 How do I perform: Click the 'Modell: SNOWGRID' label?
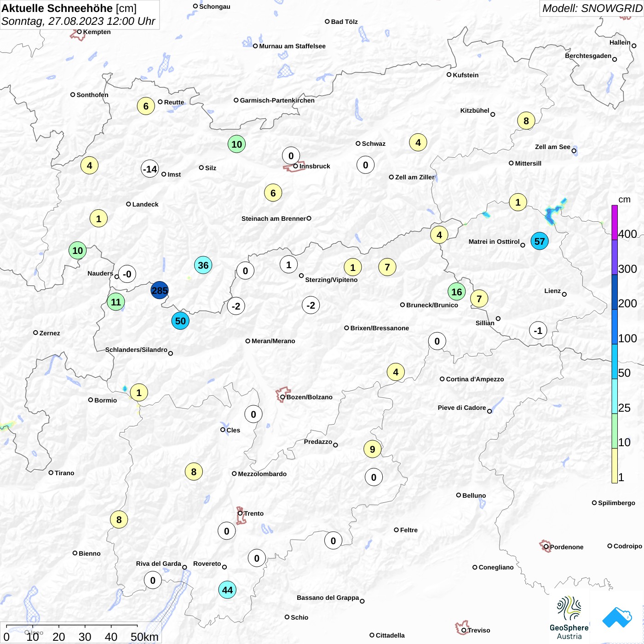tap(592, 8)
